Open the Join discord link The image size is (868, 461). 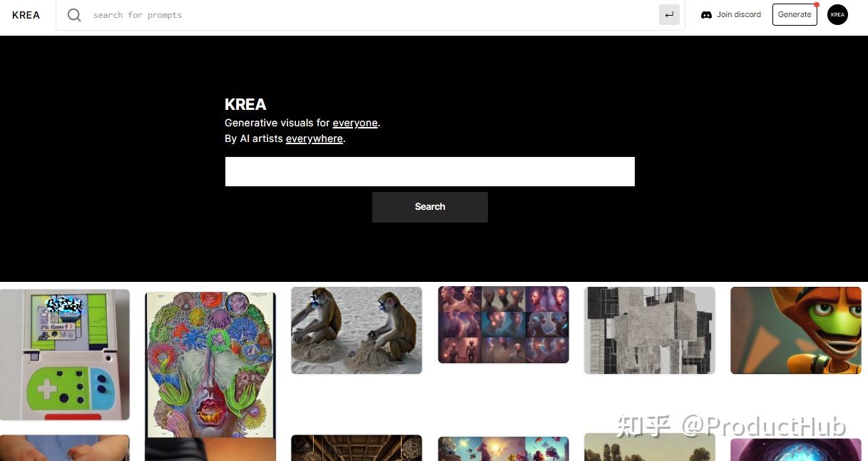click(739, 14)
